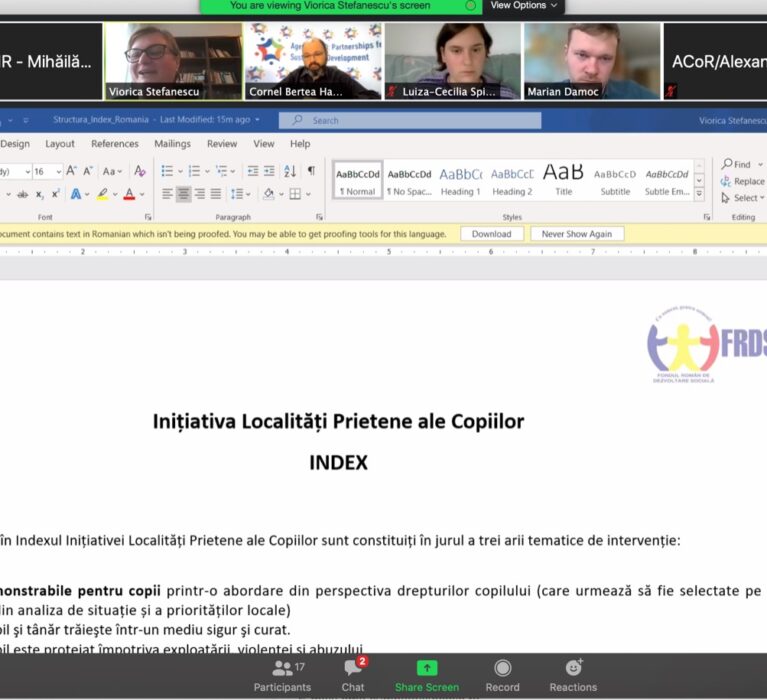
Task: Toggle subscript formatting
Action: point(40,194)
